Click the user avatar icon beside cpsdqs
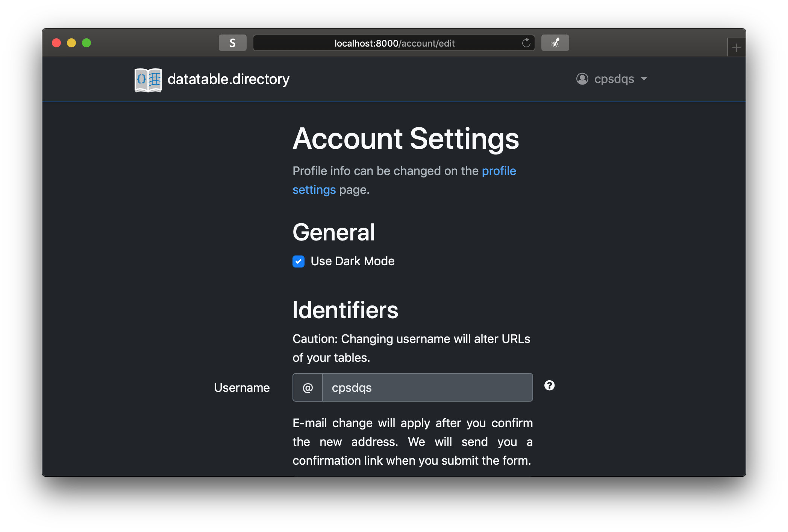This screenshot has width=788, height=532. [x=582, y=79]
